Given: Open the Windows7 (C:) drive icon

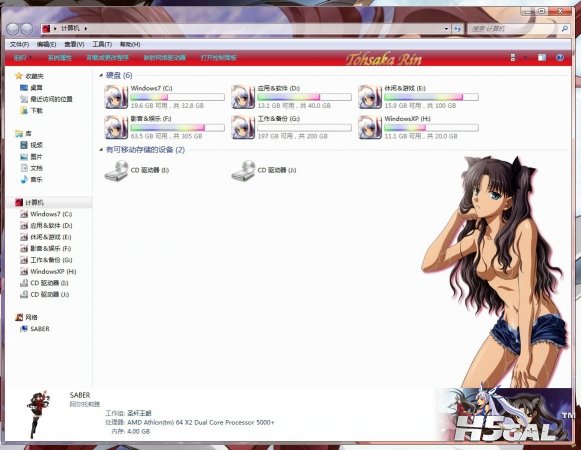Looking at the screenshot, I should (x=116, y=97).
